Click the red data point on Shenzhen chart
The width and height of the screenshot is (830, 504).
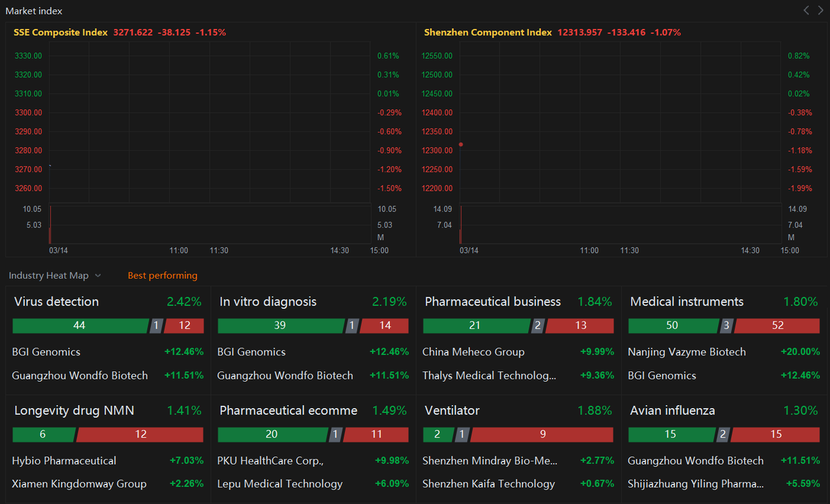pos(461,144)
